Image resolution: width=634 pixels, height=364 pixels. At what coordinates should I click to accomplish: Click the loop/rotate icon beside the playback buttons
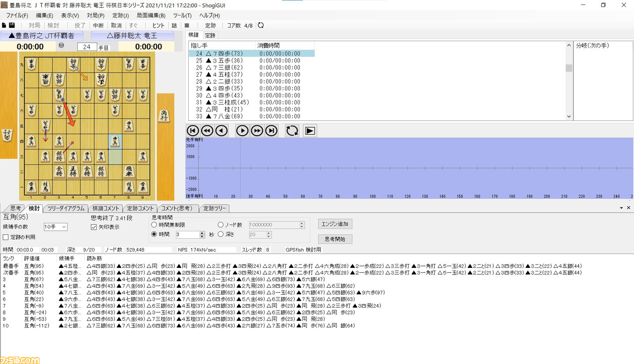292,131
